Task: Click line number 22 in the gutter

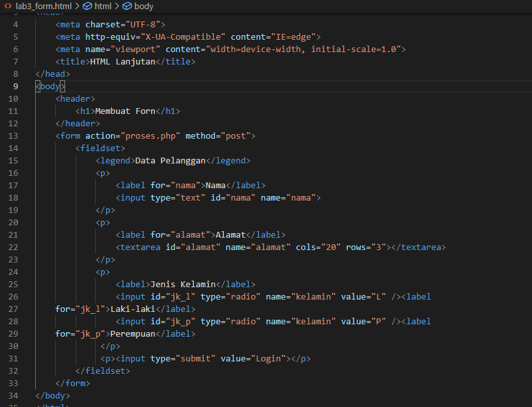Action: point(13,247)
